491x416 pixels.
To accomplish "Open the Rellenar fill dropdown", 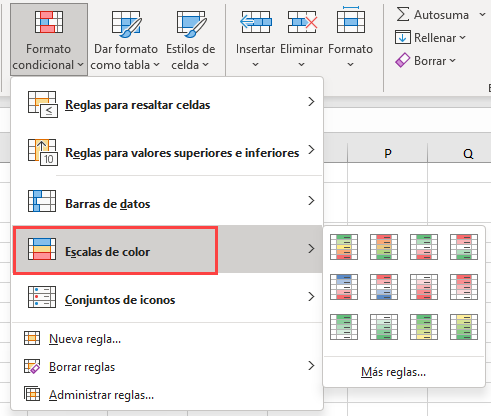I will 430,38.
